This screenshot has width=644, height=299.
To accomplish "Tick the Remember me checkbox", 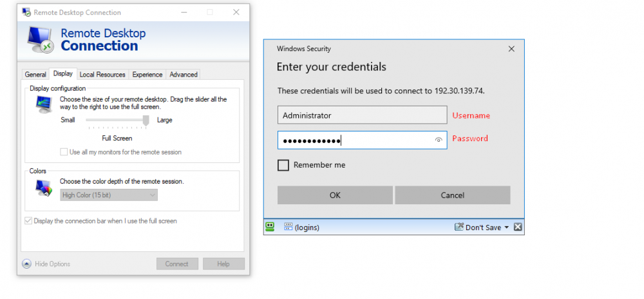I will [283, 165].
